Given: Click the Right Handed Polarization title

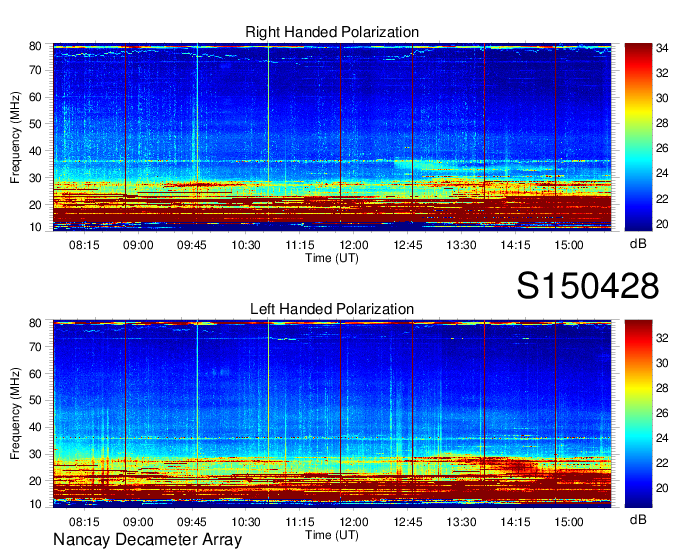Looking at the screenshot, I should [332, 32].
